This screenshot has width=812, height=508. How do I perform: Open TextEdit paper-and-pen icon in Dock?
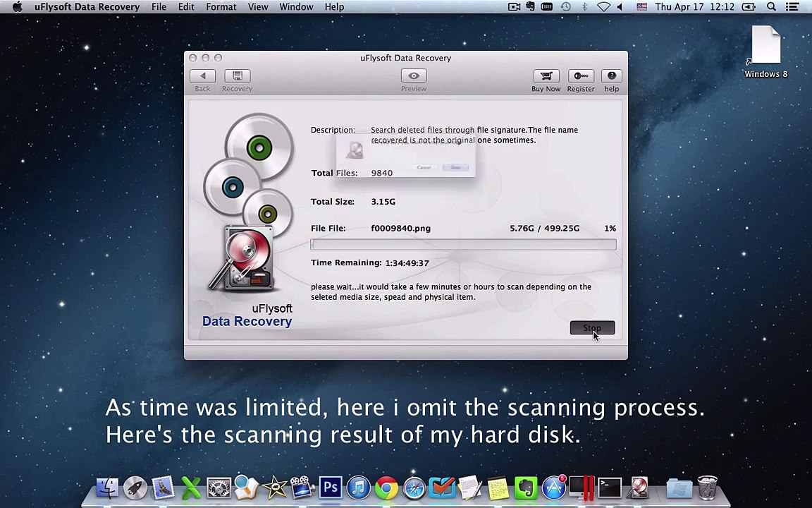470,488
